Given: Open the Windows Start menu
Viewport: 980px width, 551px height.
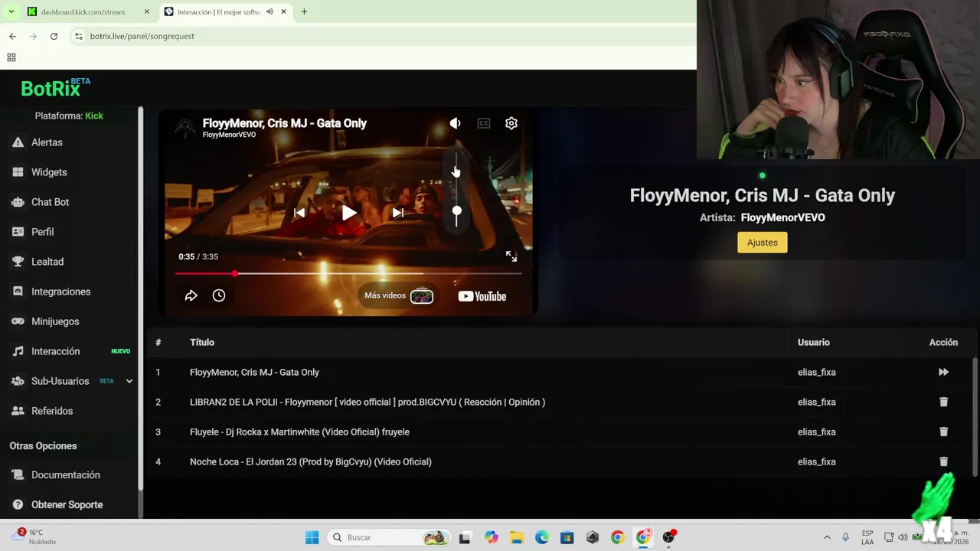Looking at the screenshot, I should [312, 537].
